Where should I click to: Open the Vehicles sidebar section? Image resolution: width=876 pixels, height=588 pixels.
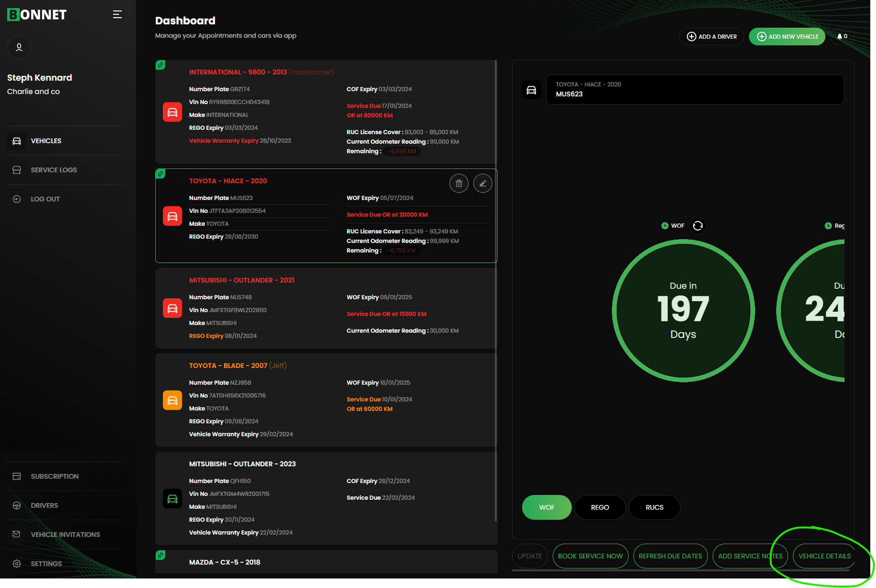point(64,141)
